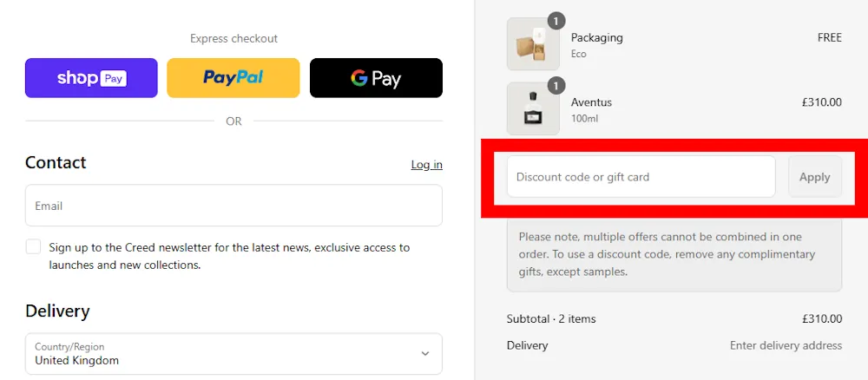868x380 pixels.
Task: Focus the Email input field
Action: (233, 206)
